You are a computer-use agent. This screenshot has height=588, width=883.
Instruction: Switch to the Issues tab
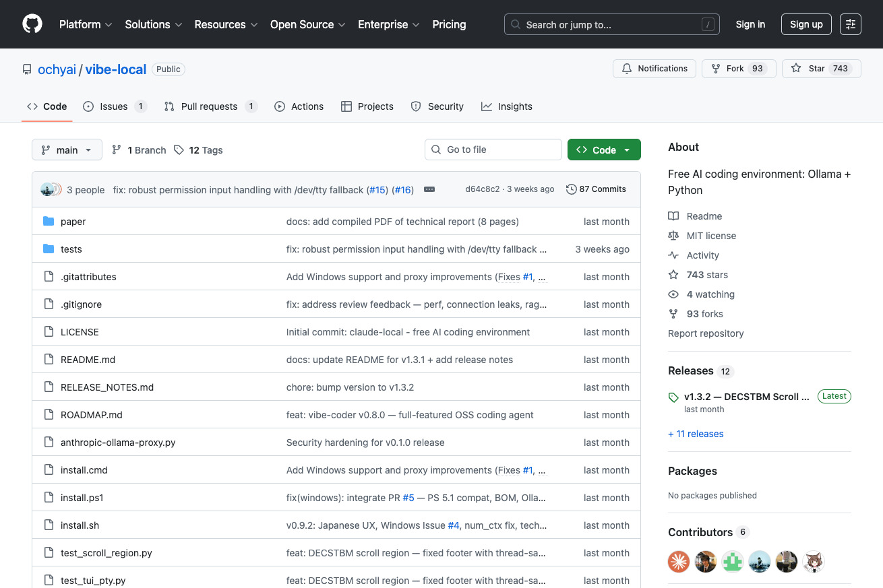114,106
